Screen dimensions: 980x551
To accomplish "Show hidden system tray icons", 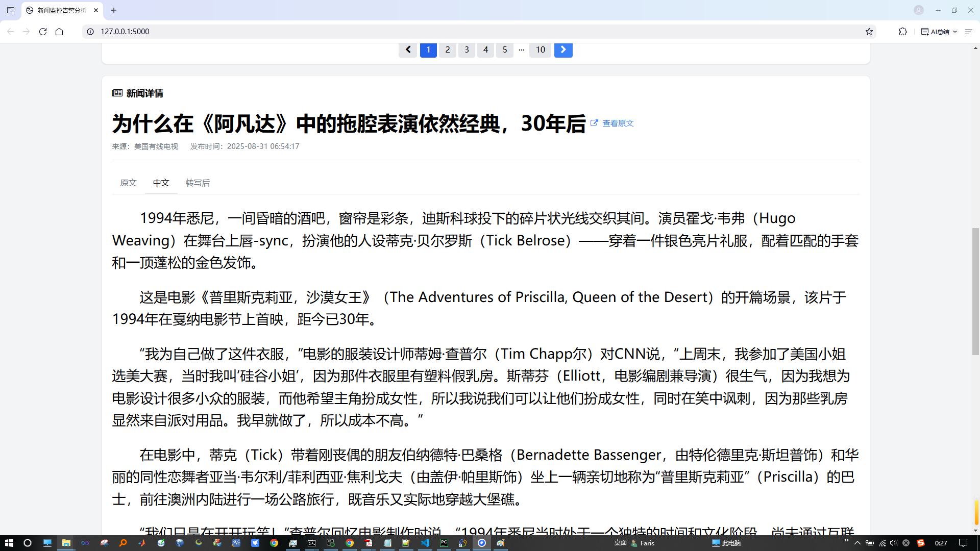I will pyautogui.click(x=857, y=543).
